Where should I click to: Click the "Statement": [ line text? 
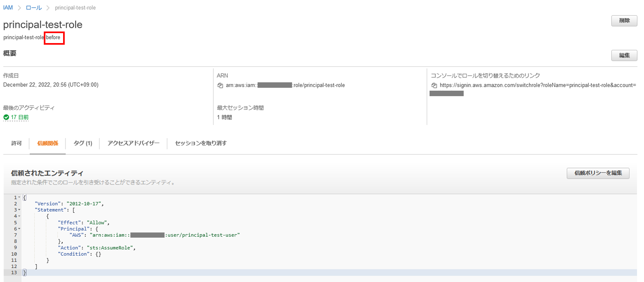click(x=55, y=210)
